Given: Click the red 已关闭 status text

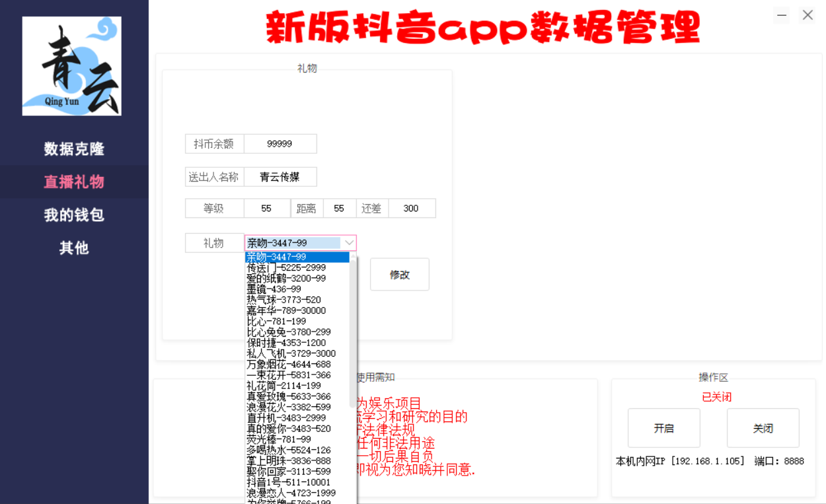Looking at the screenshot, I should (x=717, y=397).
